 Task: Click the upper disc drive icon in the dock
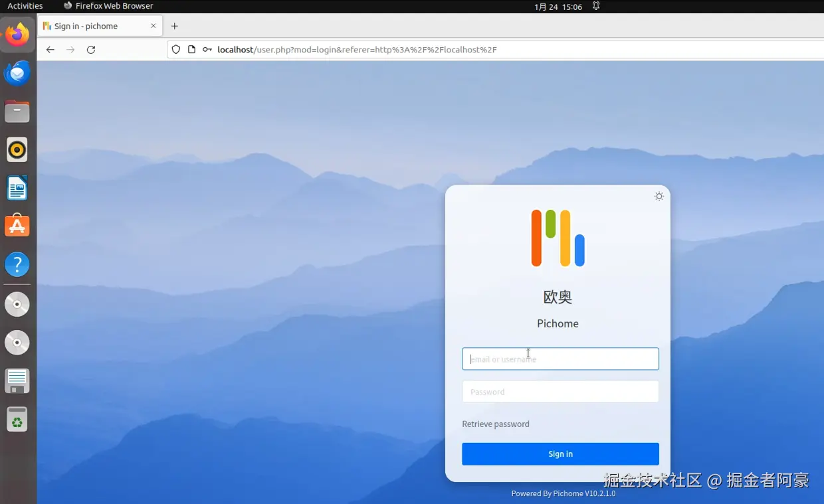tap(17, 305)
